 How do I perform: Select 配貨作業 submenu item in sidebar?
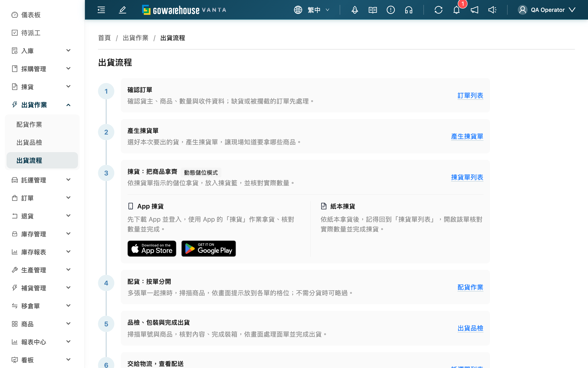click(42, 124)
